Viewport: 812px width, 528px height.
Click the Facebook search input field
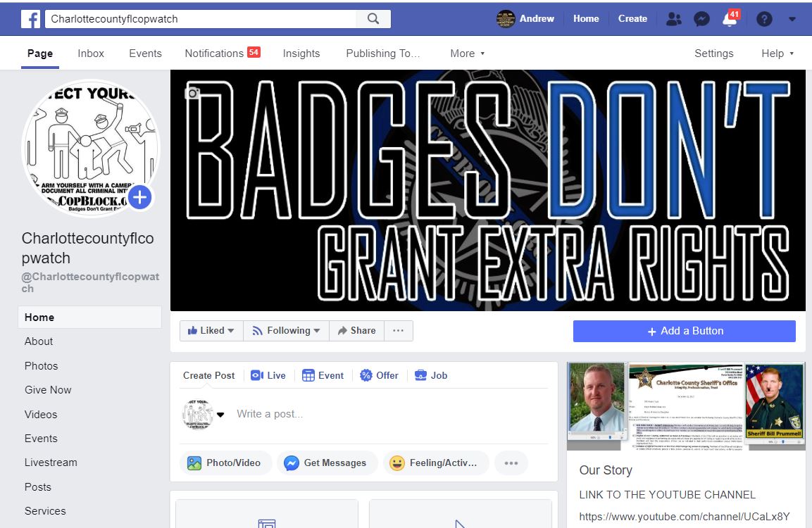click(201, 19)
